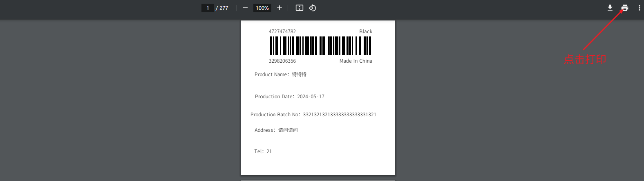Click the barcode on the label
The image size is (644, 181).
(320, 46)
